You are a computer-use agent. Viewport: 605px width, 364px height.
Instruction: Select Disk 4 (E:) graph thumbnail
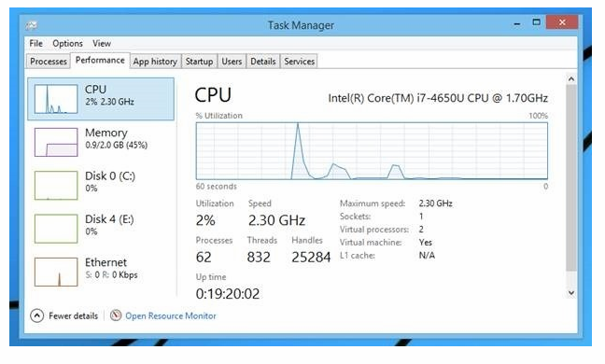click(56, 229)
